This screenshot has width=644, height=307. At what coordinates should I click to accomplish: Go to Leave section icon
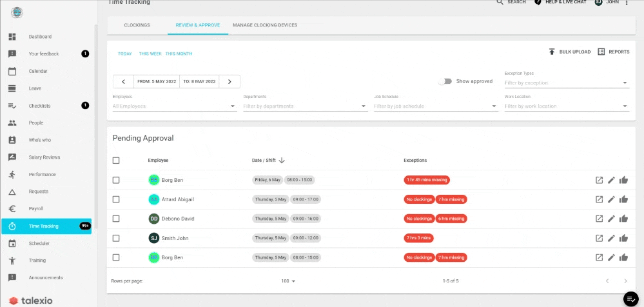(12, 88)
